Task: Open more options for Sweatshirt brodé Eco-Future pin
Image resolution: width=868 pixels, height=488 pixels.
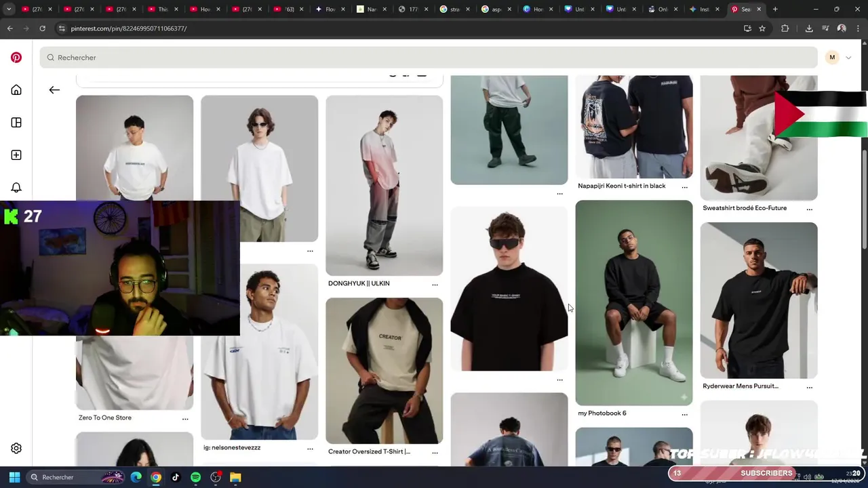Action: (809, 209)
